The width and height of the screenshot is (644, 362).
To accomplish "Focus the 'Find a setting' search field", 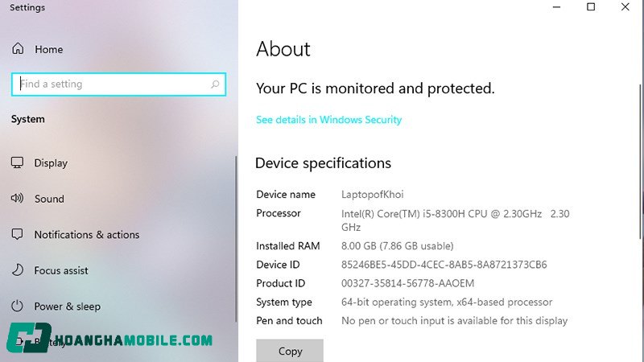I will pos(113,84).
